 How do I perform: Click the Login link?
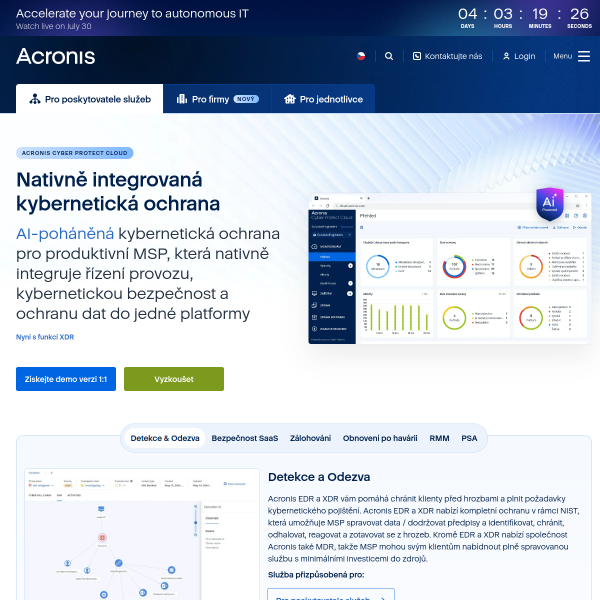click(x=525, y=56)
